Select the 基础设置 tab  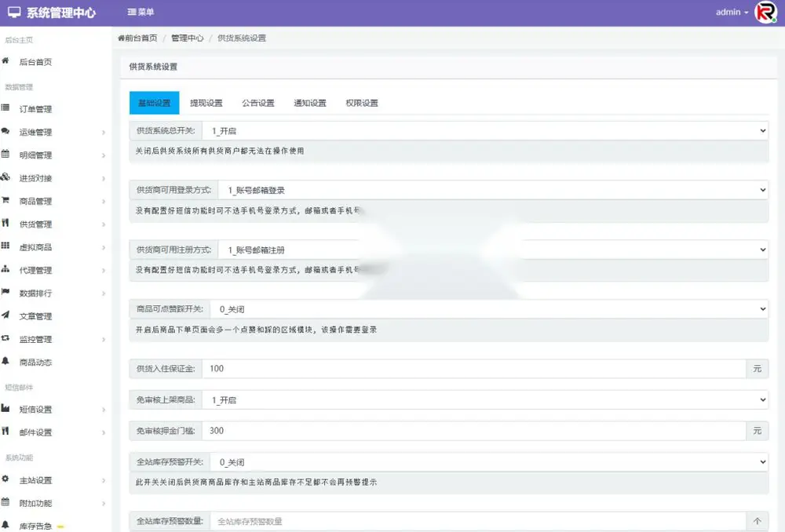pyautogui.click(x=154, y=103)
